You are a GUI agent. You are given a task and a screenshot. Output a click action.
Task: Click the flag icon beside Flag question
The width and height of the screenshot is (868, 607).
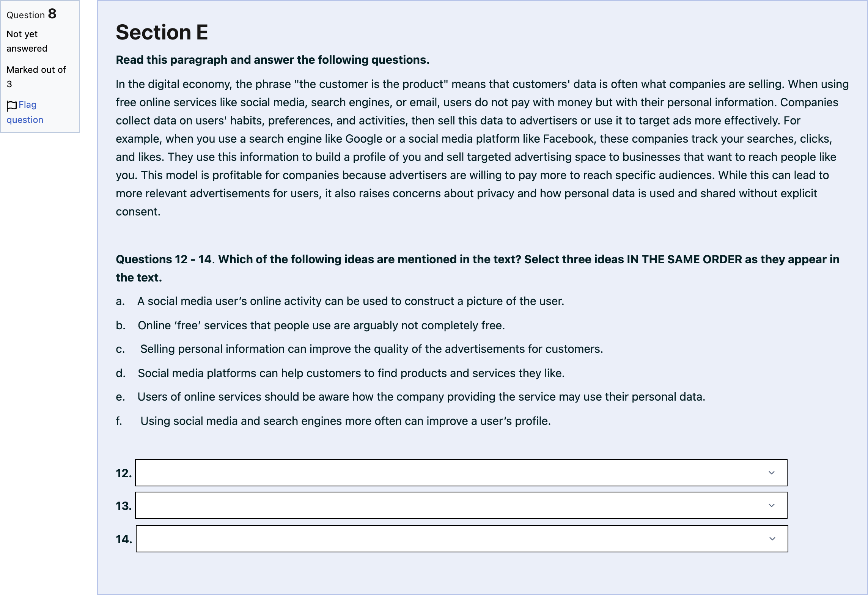[12, 106]
